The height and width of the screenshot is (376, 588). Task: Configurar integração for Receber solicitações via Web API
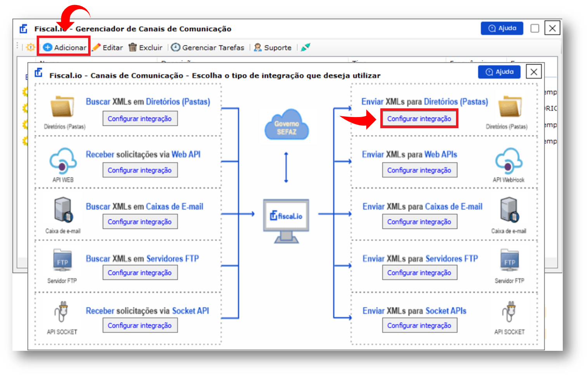pos(140,170)
